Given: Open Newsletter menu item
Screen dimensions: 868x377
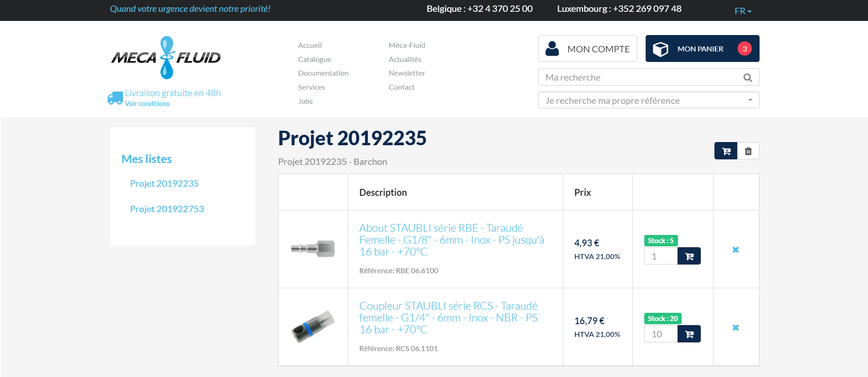Looking at the screenshot, I should pos(406,73).
